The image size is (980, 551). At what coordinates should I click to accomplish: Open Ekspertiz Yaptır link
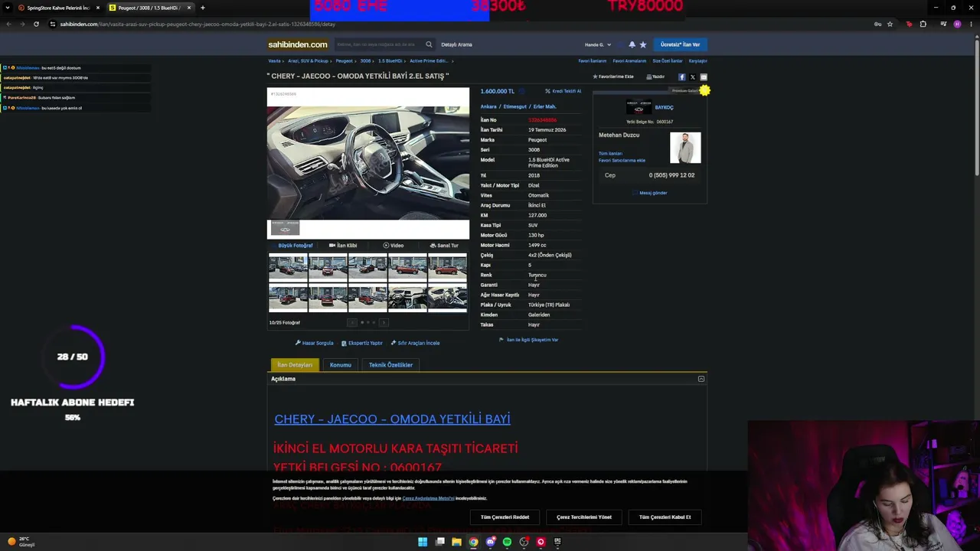(362, 343)
